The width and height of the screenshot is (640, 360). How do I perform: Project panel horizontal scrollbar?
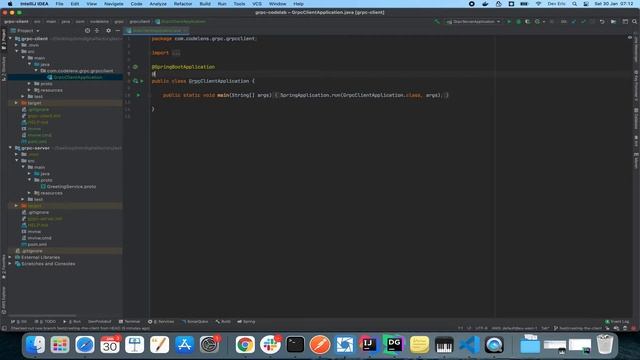point(42,316)
